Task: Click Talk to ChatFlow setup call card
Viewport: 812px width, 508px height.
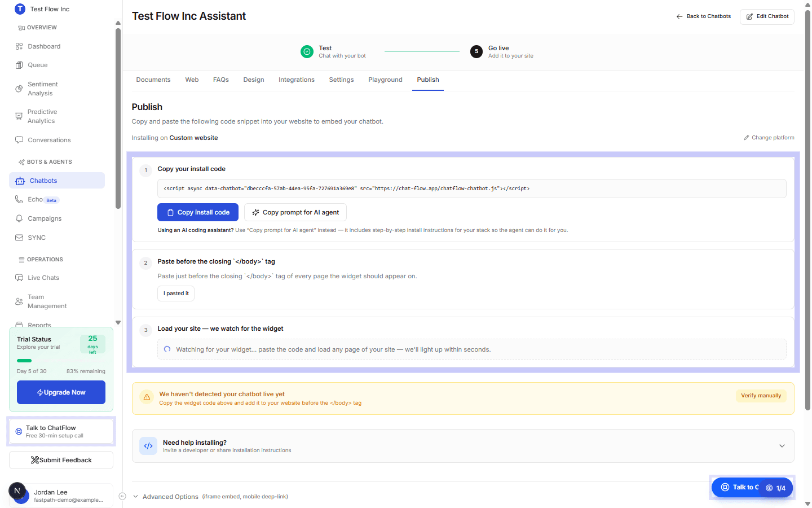Action: [61, 432]
